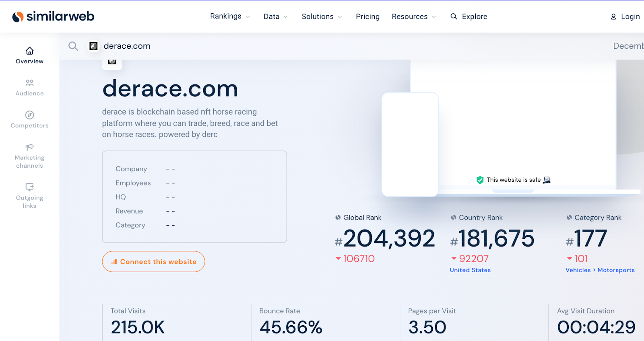Click the Category Rank similarweb icon
The image size is (644, 341).
click(569, 218)
